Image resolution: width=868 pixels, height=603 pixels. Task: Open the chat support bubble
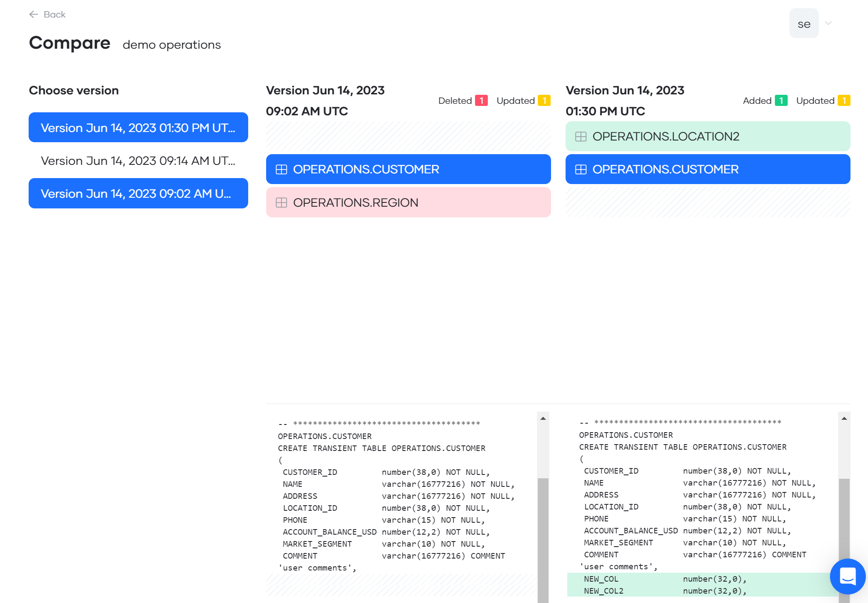(847, 577)
